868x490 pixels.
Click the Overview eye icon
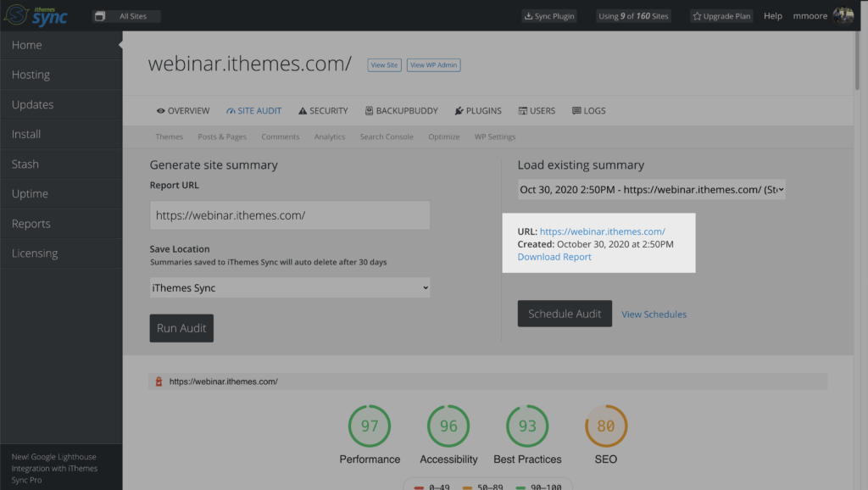coord(160,111)
